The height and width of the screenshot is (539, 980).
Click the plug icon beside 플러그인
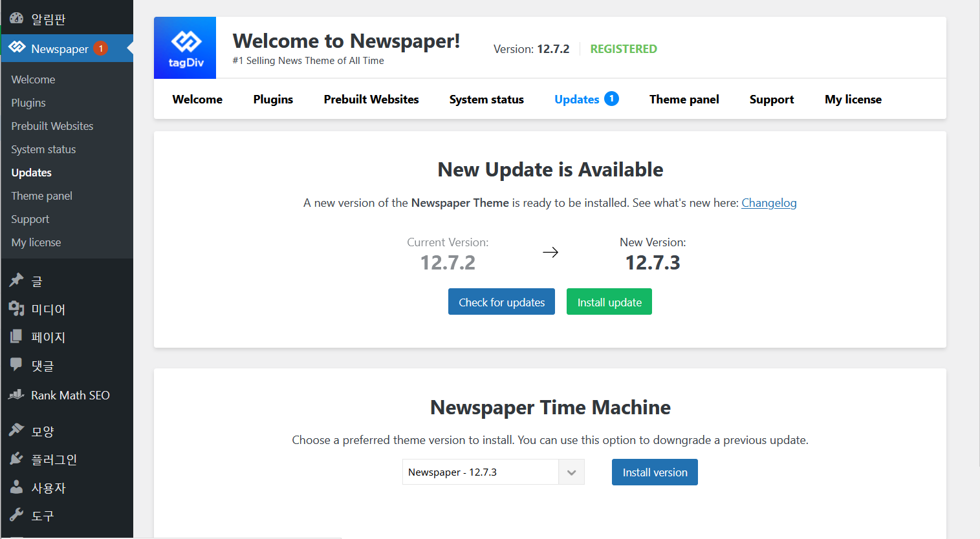[x=17, y=459]
